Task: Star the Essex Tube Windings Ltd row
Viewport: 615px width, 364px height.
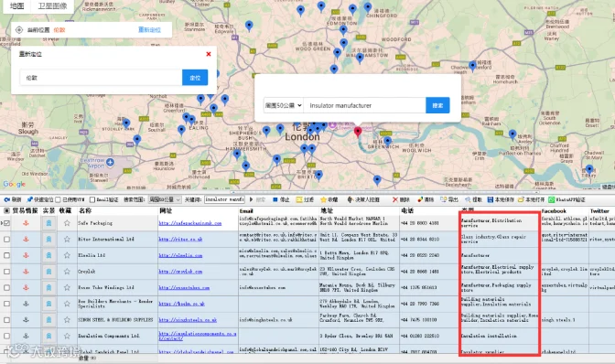Action: (x=67, y=287)
